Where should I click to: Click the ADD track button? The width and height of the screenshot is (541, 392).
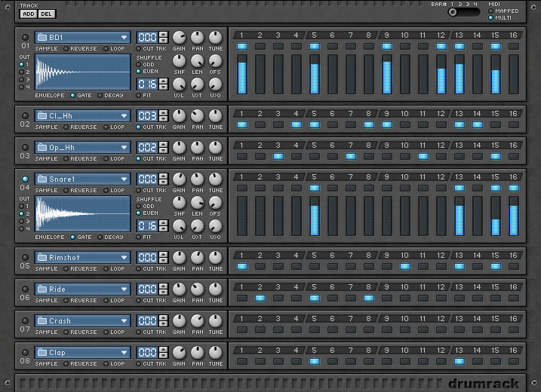coord(28,14)
